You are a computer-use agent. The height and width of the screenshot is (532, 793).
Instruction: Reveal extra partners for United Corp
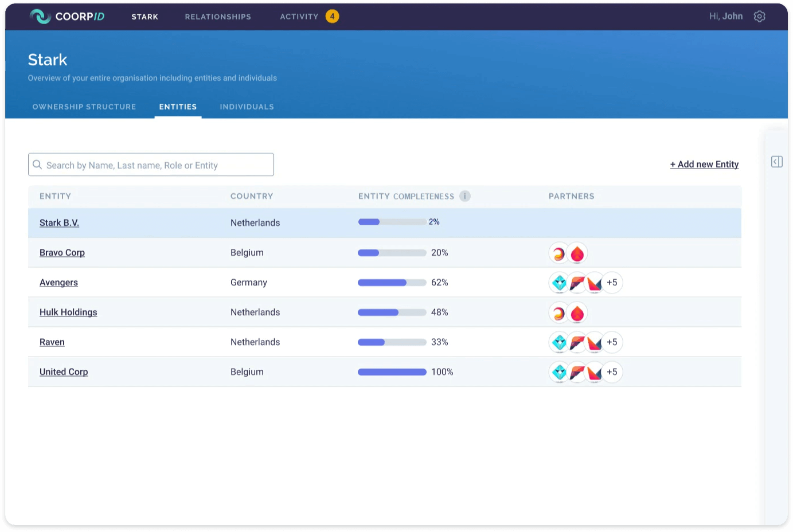click(612, 372)
